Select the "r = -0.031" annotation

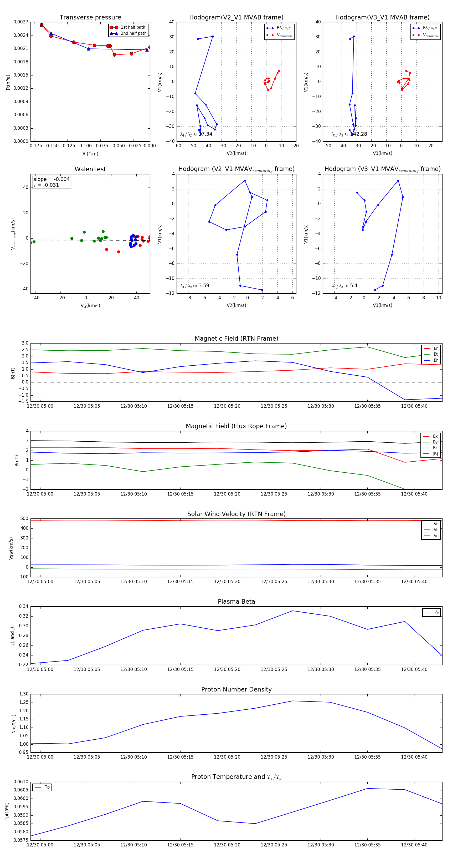(x=47, y=185)
